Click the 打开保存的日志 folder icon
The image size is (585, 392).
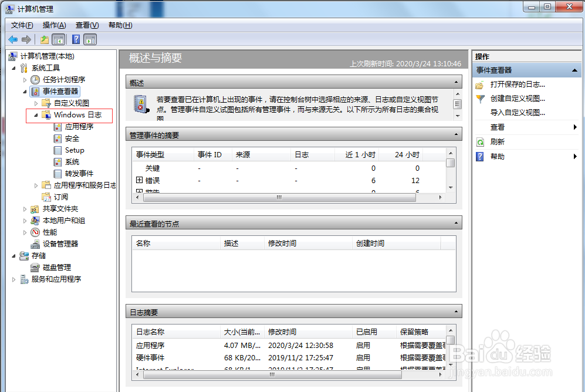[x=480, y=85]
